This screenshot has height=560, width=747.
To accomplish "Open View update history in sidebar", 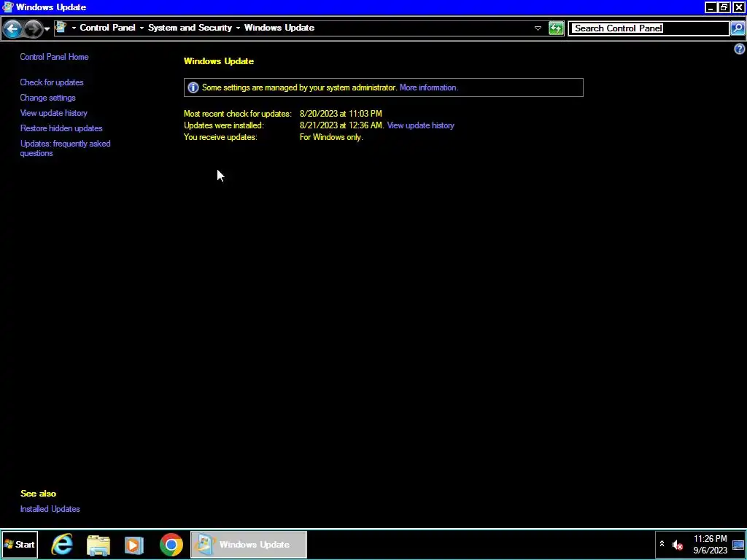I will click(x=54, y=113).
